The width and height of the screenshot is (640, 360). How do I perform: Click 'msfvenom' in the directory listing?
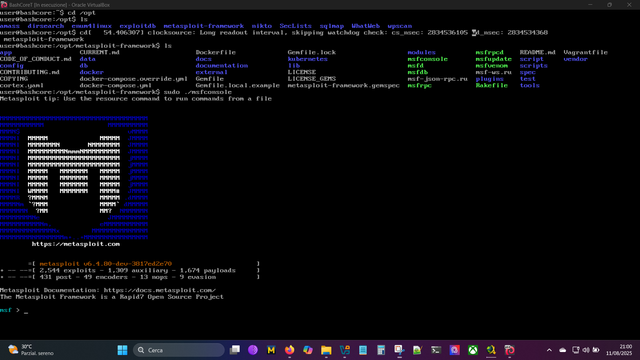(491, 65)
